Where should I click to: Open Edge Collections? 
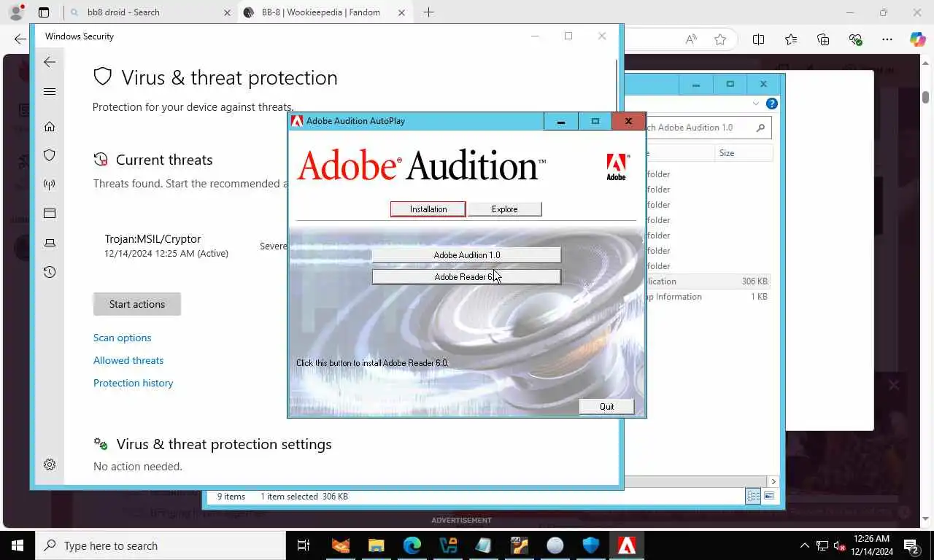point(823,39)
